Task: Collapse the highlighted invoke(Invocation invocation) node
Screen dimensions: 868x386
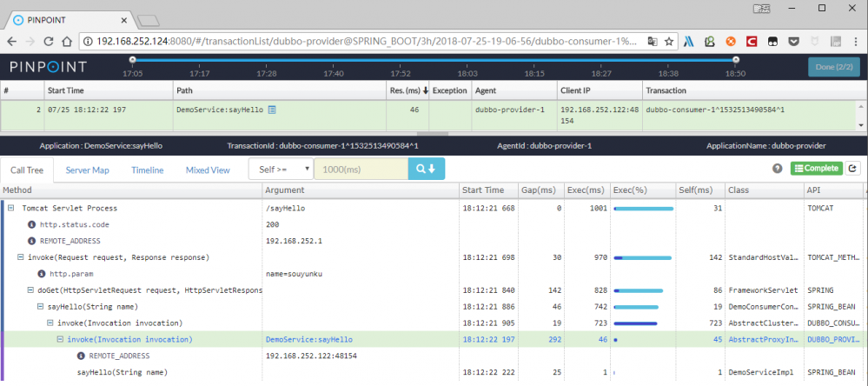Action: pyautogui.click(x=60, y=339)
